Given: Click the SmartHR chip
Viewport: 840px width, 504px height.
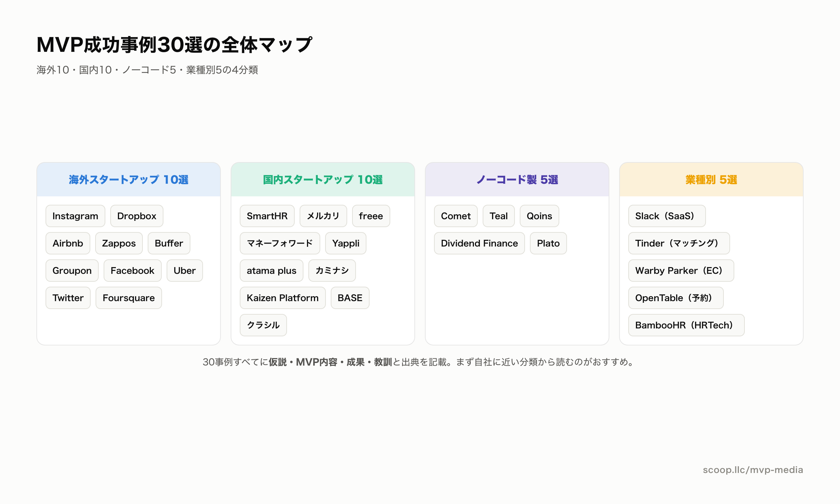Looking at the screenshot, I should click(x=267, y=216).
